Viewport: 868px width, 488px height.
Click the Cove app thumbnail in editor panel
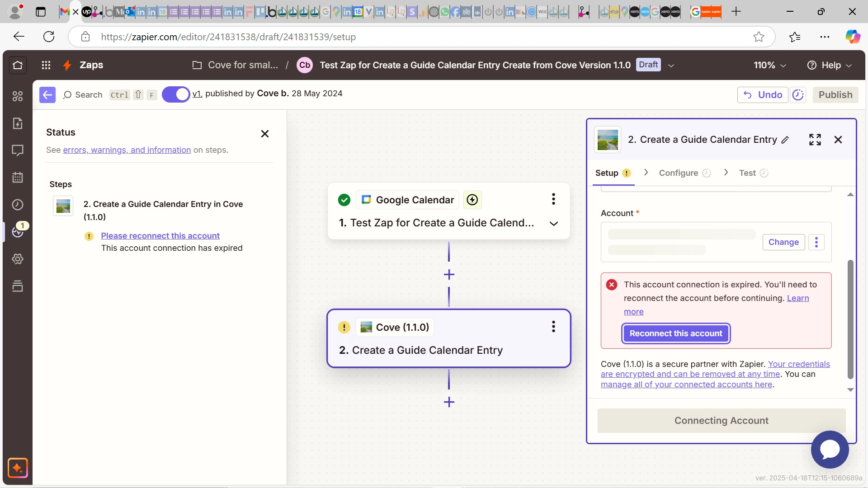click(x=608, y=140)
